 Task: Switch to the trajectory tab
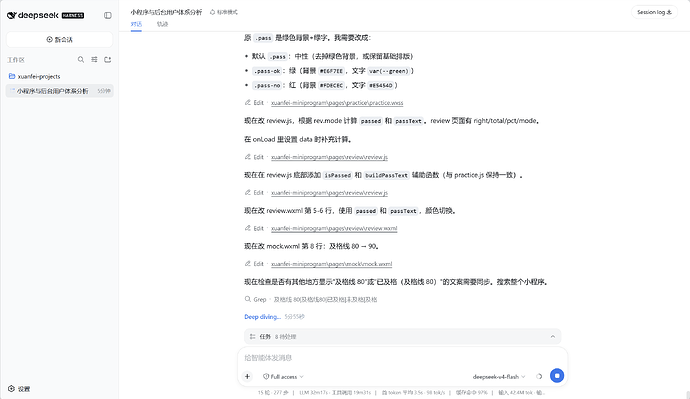pos(162,24)
